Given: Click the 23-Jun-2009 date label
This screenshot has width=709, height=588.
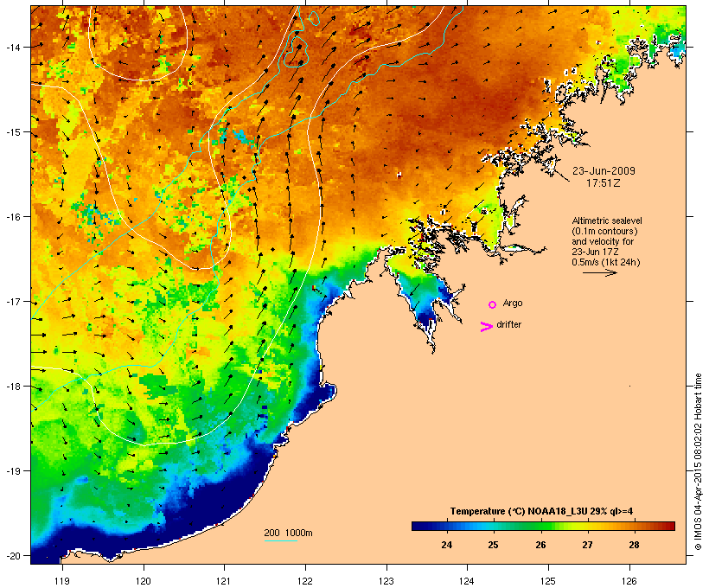Looking at the screenshot, I should pyautogui.click(x=604, y=171).
